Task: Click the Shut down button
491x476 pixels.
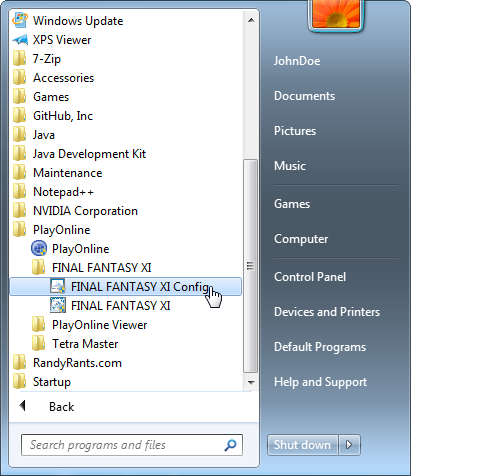Action: (303, 445)
